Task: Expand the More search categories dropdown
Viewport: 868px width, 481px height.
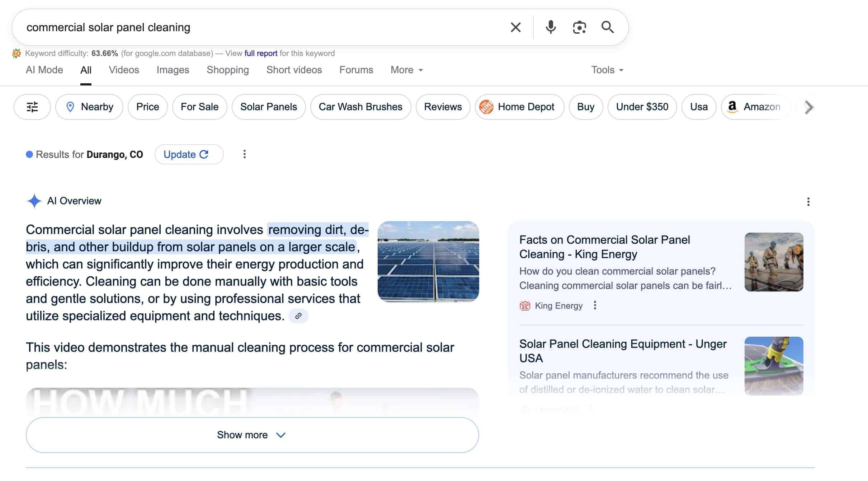Action: (407, 70)
